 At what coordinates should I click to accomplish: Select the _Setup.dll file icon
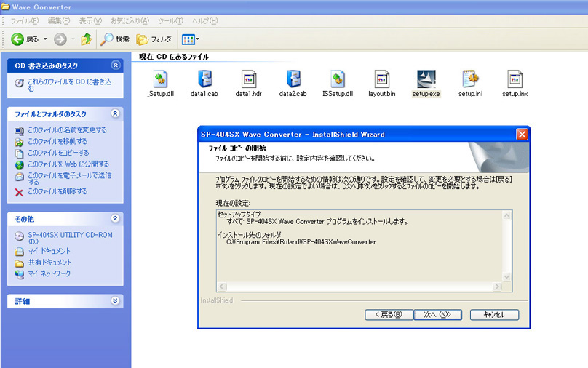(161, 79)
